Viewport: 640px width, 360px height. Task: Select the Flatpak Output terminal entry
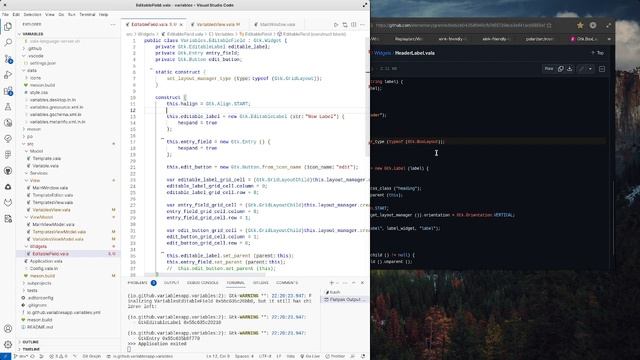345,300
